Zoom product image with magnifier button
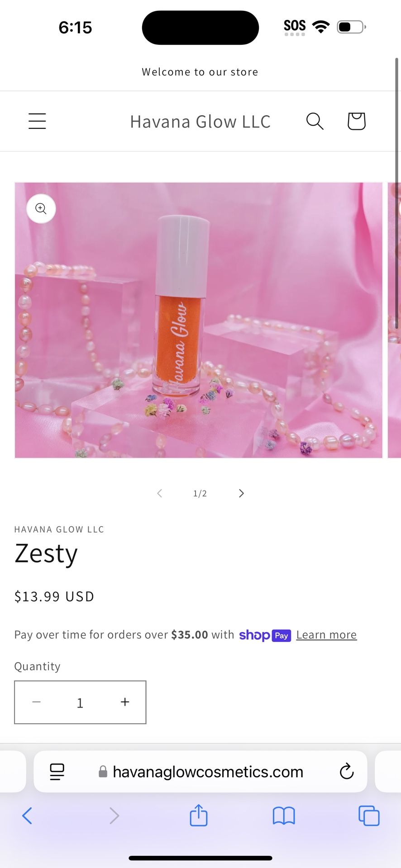 click(x=41, y=208)
